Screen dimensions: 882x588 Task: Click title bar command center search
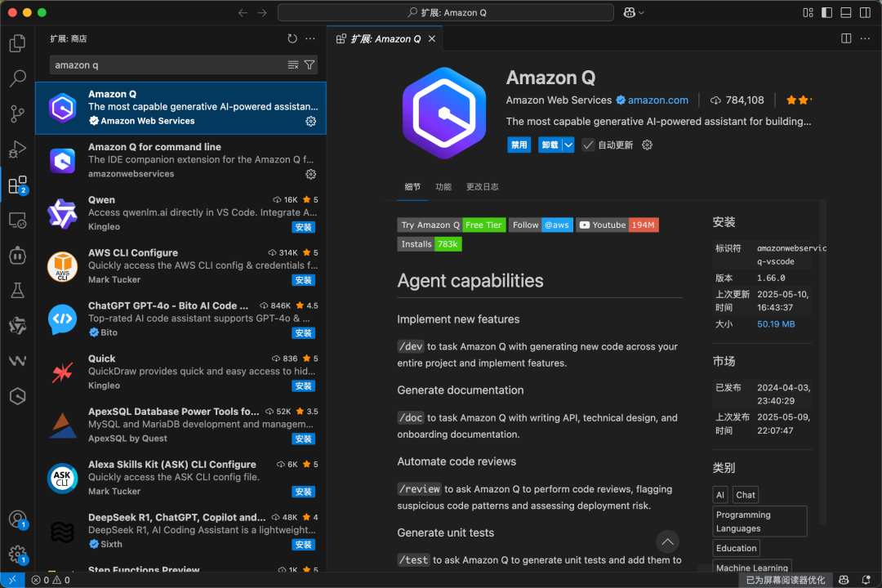point(446,12)
